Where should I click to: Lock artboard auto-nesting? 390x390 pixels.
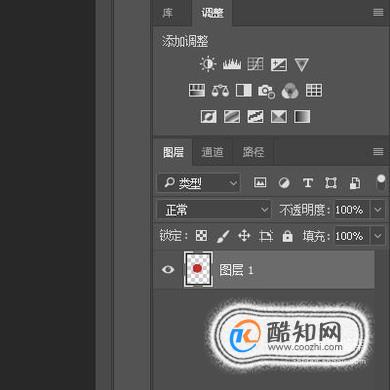pos(266,236)
